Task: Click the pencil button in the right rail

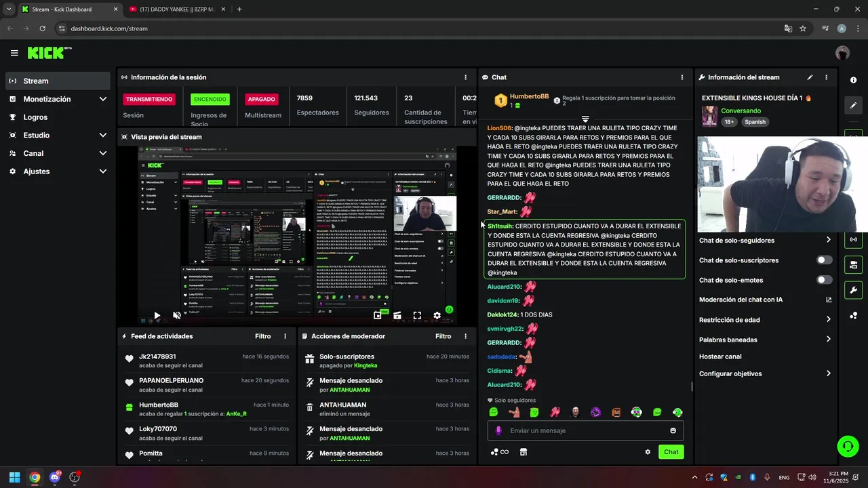Action: click(853, 105)
